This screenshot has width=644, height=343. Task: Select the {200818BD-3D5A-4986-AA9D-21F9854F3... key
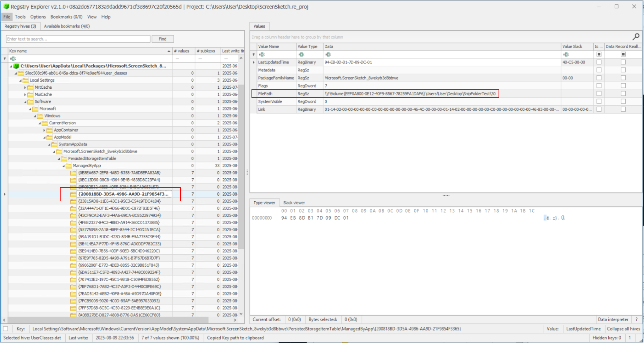pos(123,194)
